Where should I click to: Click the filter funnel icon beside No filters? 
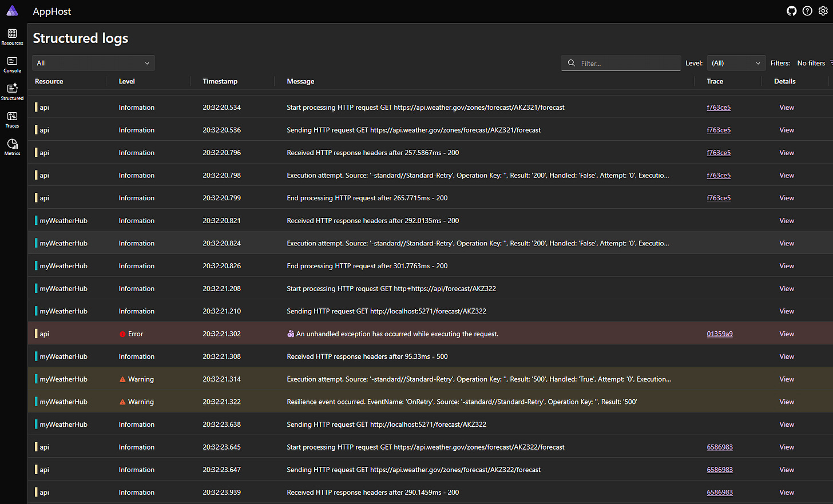pos(830,63)
